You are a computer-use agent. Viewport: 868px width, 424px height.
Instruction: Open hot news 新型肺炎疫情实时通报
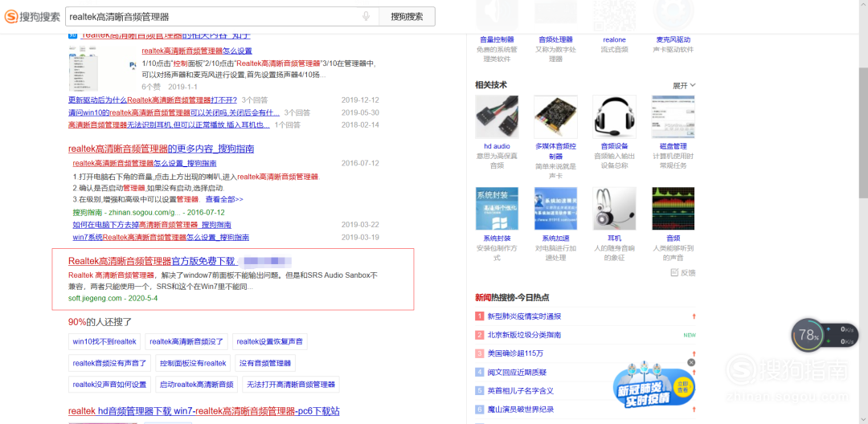click(x=524, y=316)
